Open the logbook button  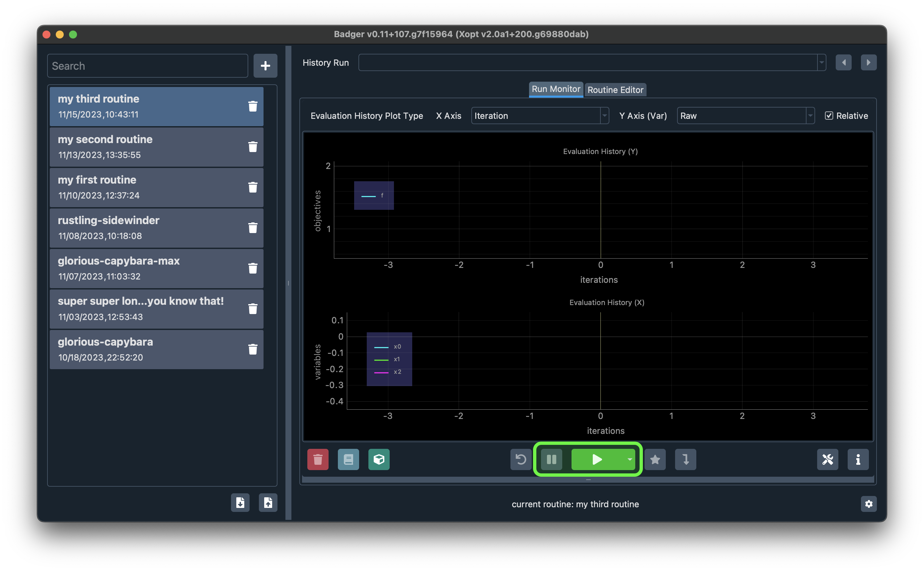[x=348, y=459]
